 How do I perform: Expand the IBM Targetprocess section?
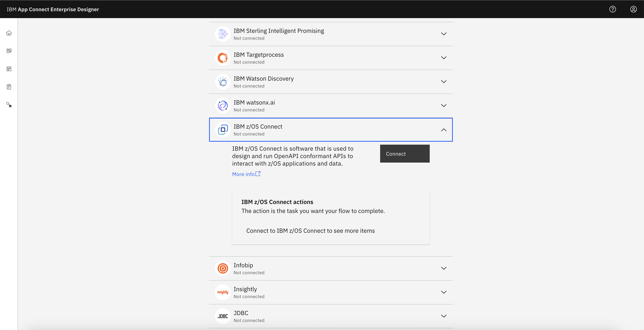[x=444, y=58]
